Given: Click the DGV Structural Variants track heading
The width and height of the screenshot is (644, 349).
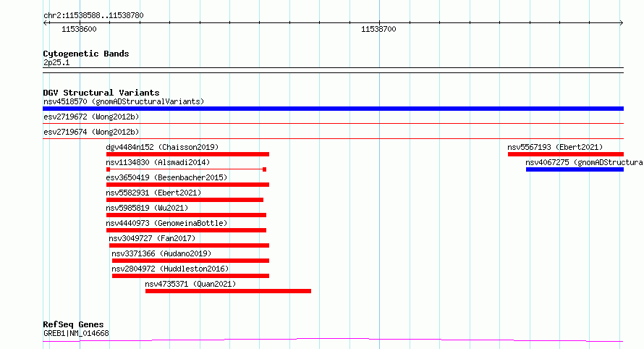Looking at the screenshot, I should tap(101, 93).
